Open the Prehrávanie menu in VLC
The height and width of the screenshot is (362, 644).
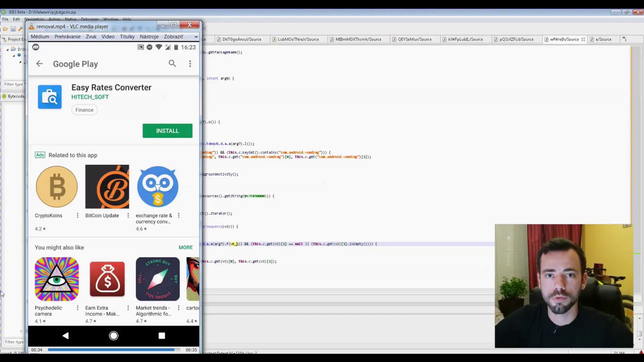click(67, 37)
